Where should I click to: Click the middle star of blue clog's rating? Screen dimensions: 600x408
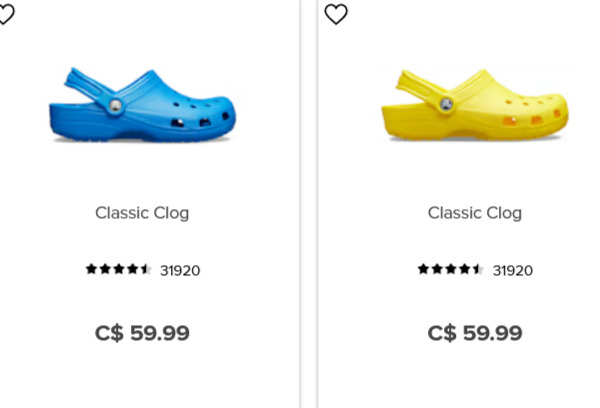click(119, 269)
